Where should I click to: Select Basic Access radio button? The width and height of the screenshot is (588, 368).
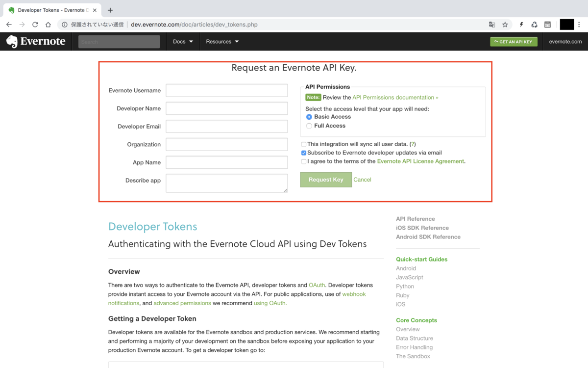[x=309, y=117]
